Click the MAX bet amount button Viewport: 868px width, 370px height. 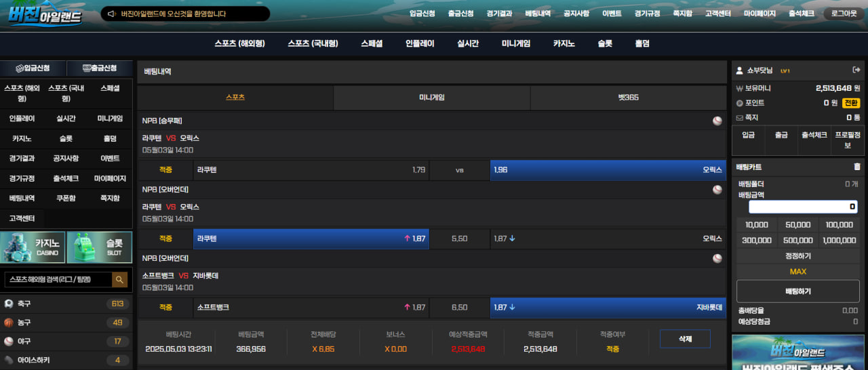[797, 272]
